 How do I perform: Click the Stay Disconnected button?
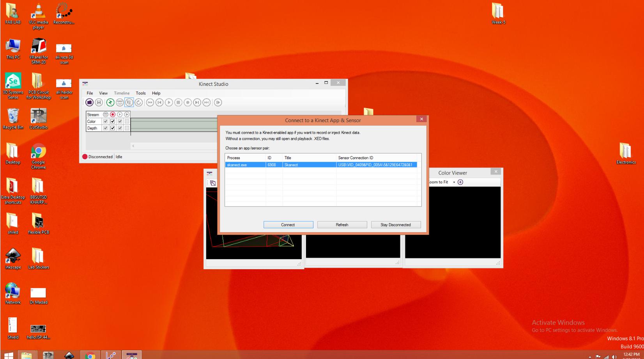(x=396, y=225)
